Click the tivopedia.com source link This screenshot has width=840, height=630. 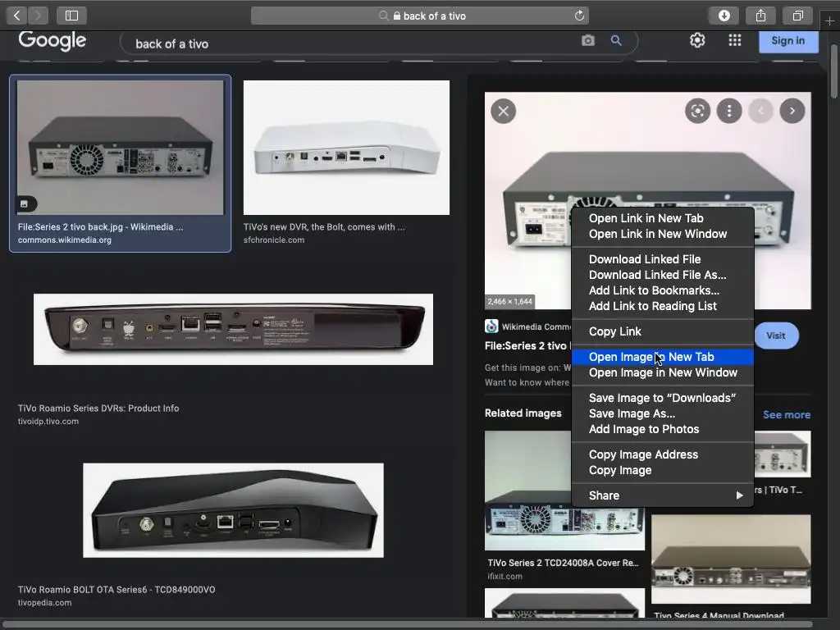click(44, 603)
